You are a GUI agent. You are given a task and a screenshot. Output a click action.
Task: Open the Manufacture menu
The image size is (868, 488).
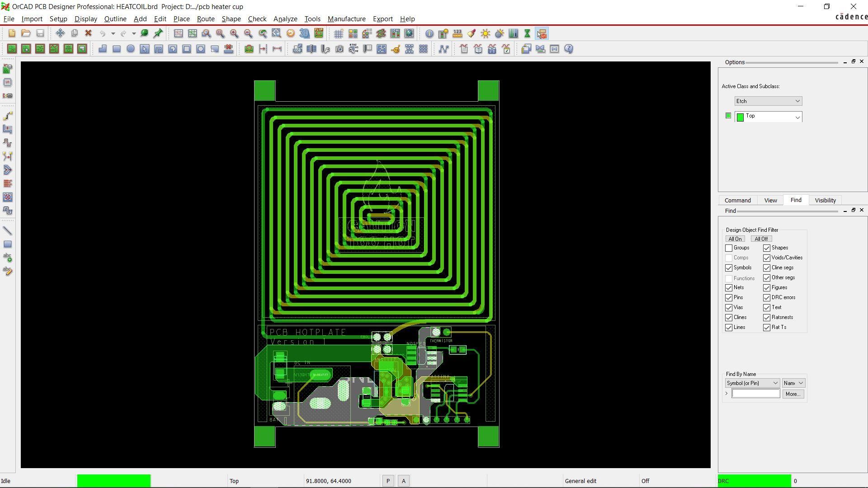click(346, 19)
